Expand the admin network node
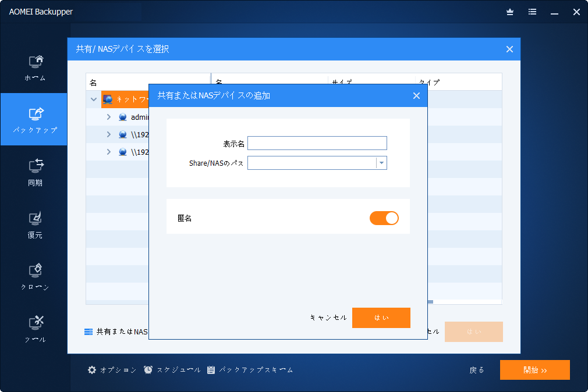The image size is (588, 392). (x=109, y=117)
